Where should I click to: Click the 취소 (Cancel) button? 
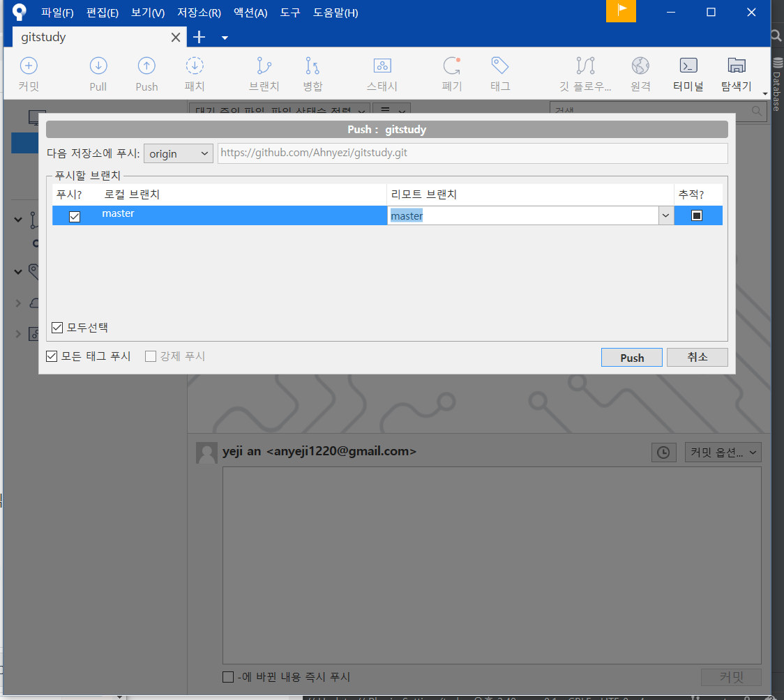[697, 357]
